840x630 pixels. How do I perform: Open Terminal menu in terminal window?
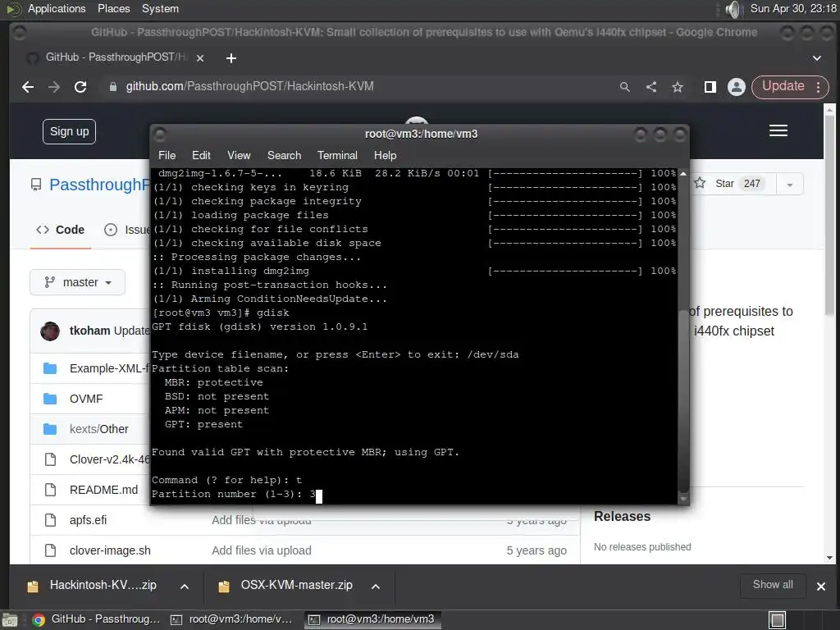tap(337, 155)
